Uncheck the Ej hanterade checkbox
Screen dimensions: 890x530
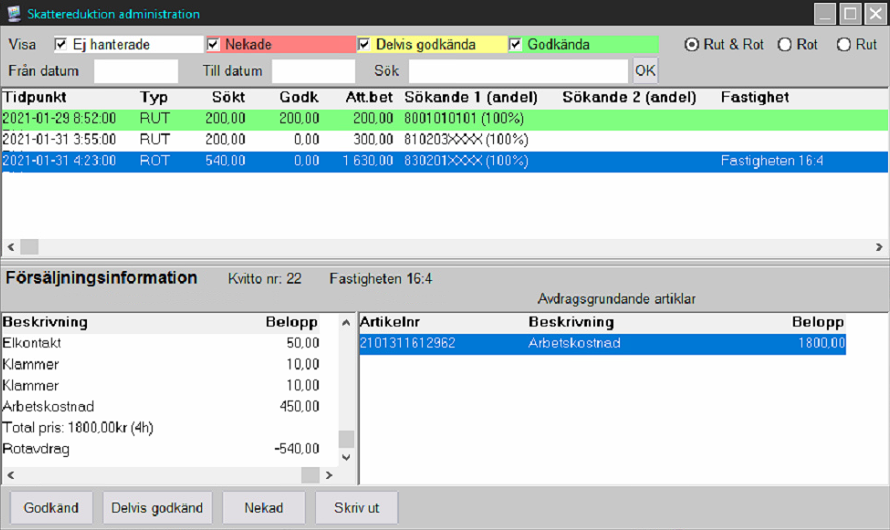point(61,45)
